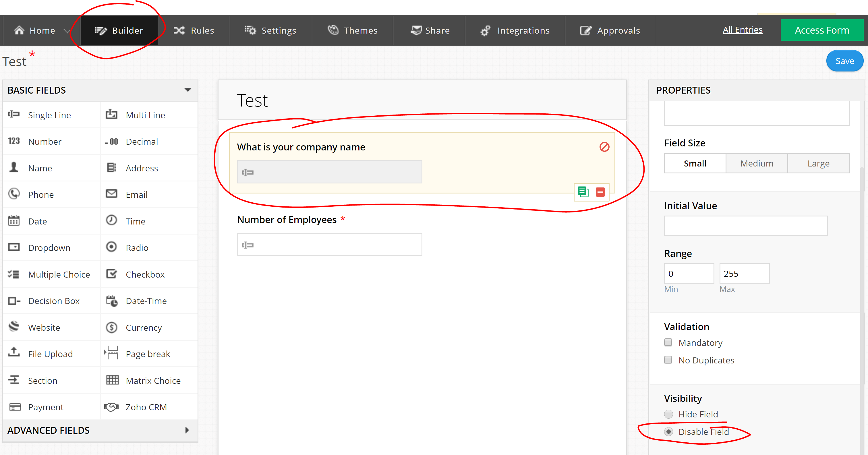
Task: Click the green duplicate field icon
Action: click(583, 192)
